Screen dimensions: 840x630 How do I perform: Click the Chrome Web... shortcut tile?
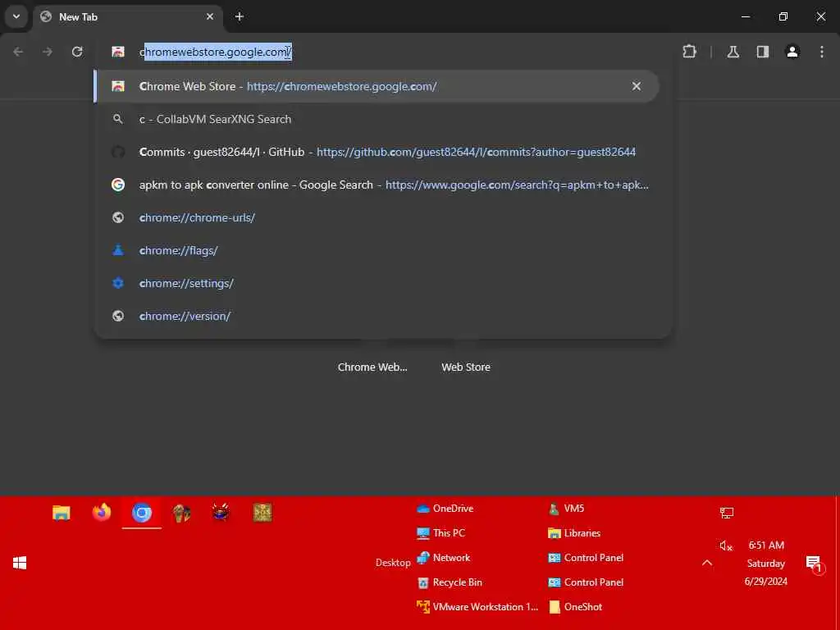pyautogui.click(x=372, y=367)
